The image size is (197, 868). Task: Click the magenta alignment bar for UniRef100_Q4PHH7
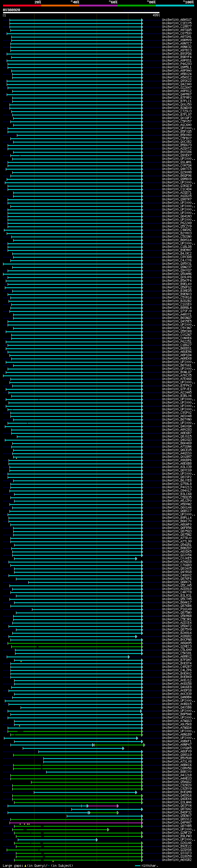pyautogui.click(x=76, y=822)
